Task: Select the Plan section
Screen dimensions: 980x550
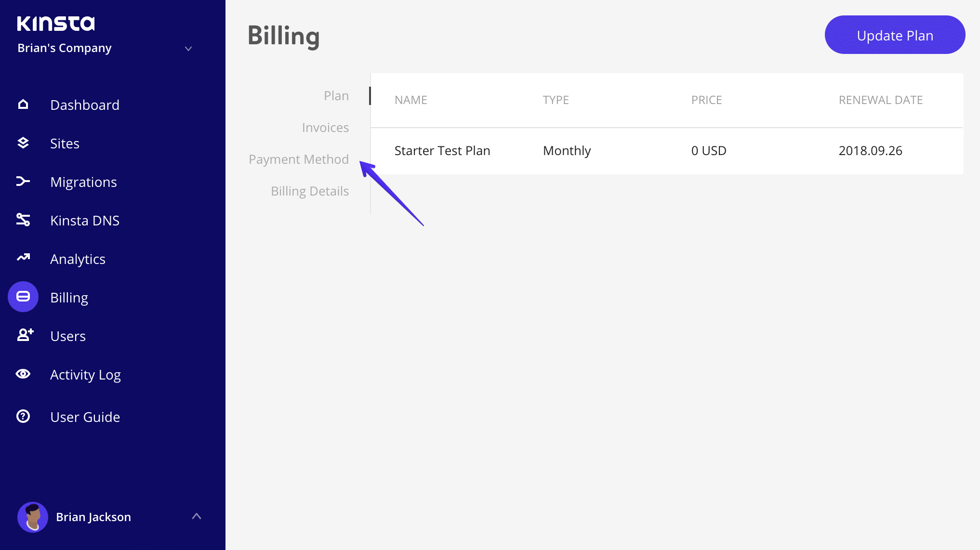Action: point(335,95)
